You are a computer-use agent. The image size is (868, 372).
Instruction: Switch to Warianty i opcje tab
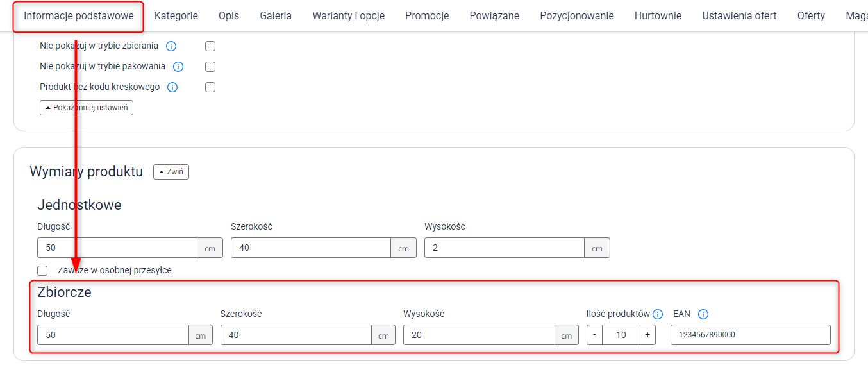tap(349, 16)
